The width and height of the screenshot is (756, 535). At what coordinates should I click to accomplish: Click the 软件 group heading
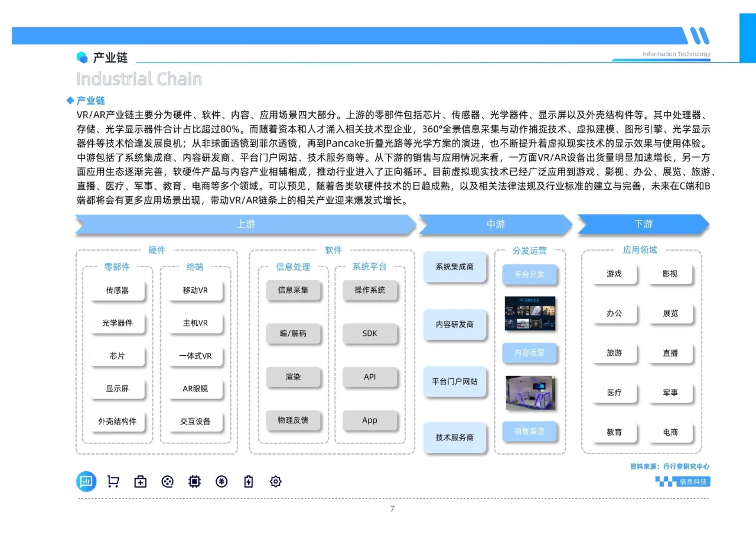(x=333, y=250)
